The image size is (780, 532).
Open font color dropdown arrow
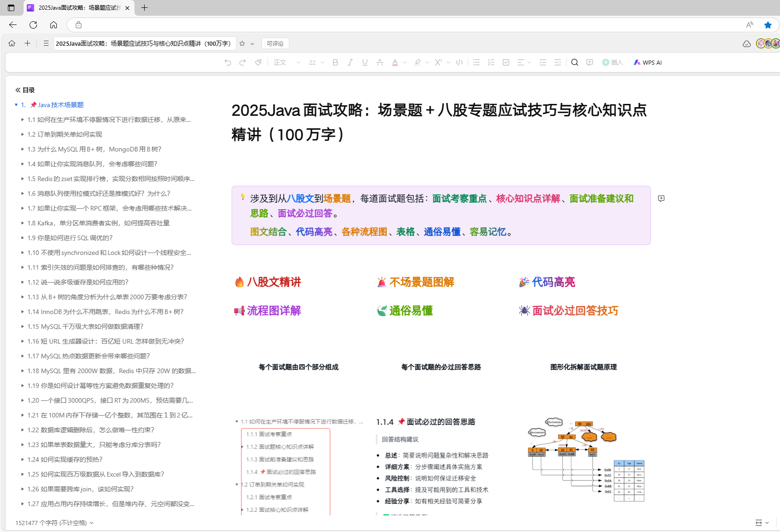[x=405, y=62]
